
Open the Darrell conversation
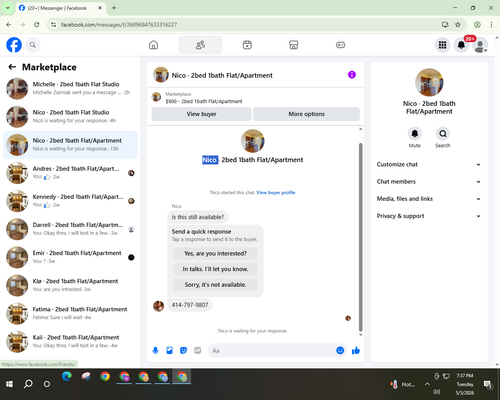(70, 229)
